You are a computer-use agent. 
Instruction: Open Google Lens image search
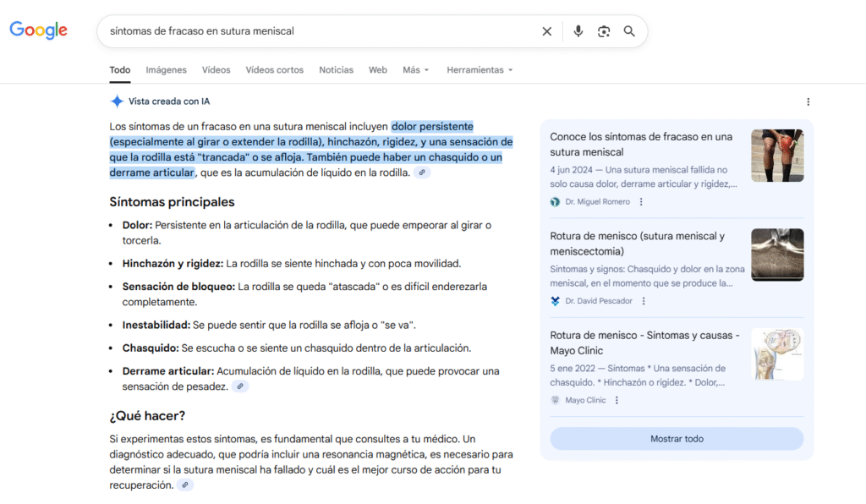point(603,30)
